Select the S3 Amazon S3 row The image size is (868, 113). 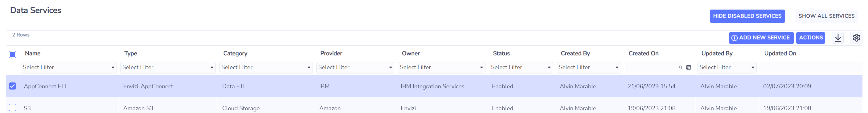coord(434,108)
